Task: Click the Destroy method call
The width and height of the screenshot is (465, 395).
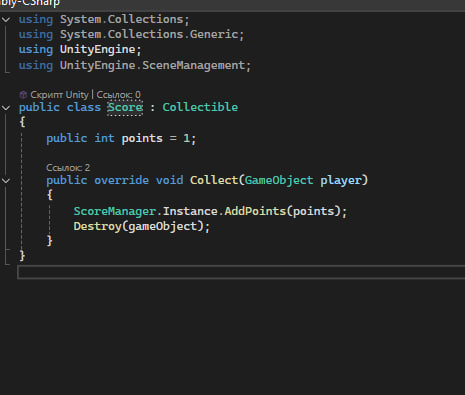Action: (97, 227)
